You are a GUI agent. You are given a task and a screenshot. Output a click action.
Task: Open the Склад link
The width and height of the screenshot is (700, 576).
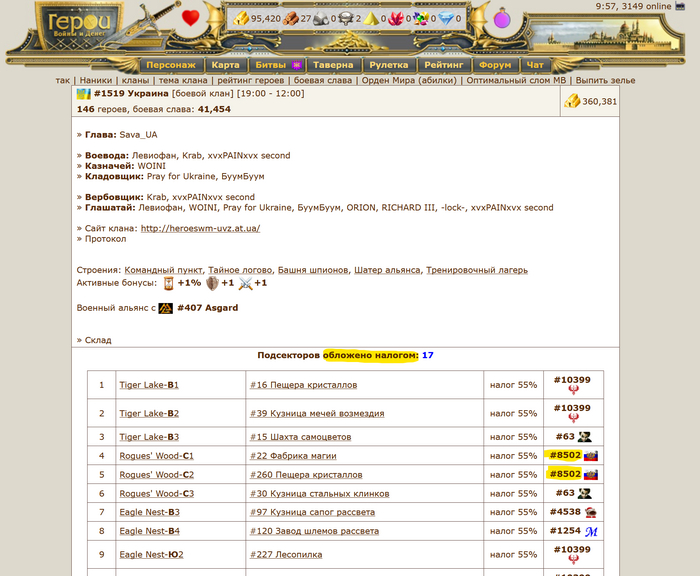tap(98, 340)
